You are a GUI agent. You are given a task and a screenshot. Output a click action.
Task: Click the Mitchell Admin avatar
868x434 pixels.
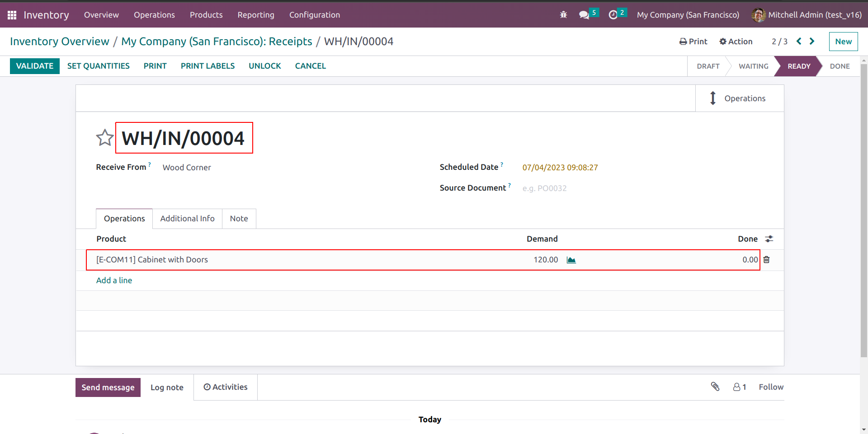point(758,15)
